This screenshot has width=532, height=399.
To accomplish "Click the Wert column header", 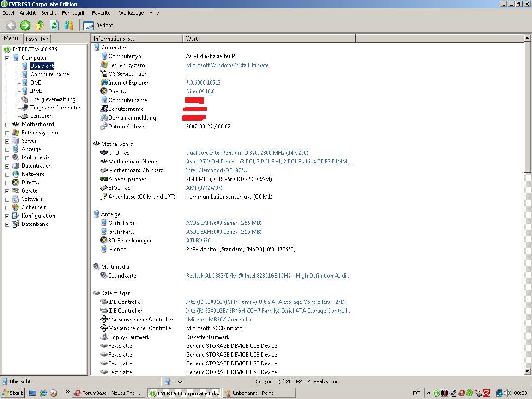I will coord(269,39).
